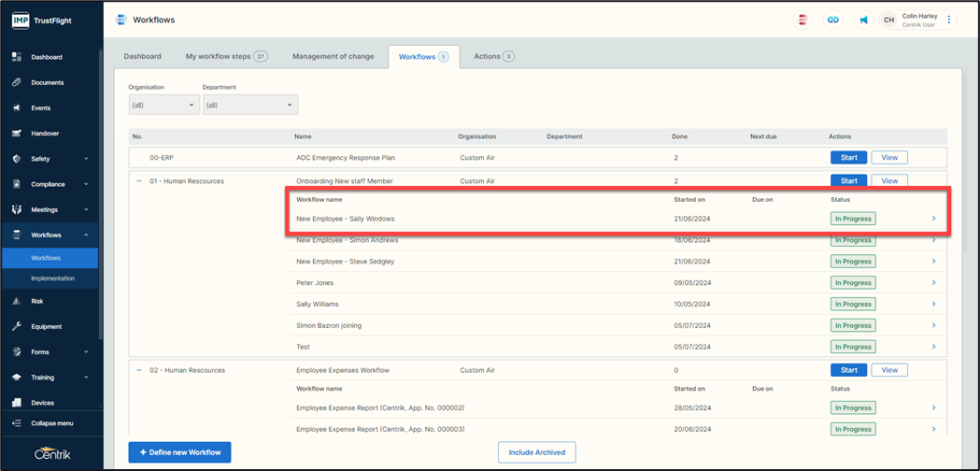Click the Include Archived button

536,452
